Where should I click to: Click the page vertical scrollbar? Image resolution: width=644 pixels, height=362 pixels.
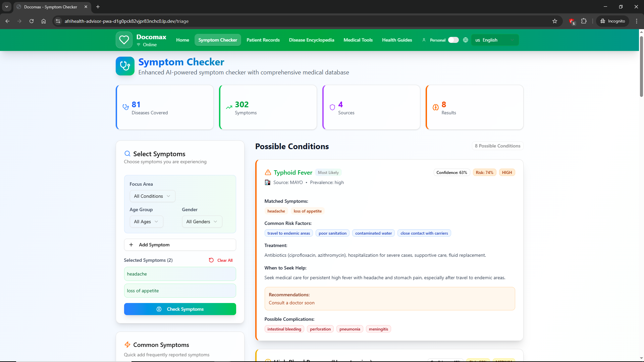[x=641, y=67]
